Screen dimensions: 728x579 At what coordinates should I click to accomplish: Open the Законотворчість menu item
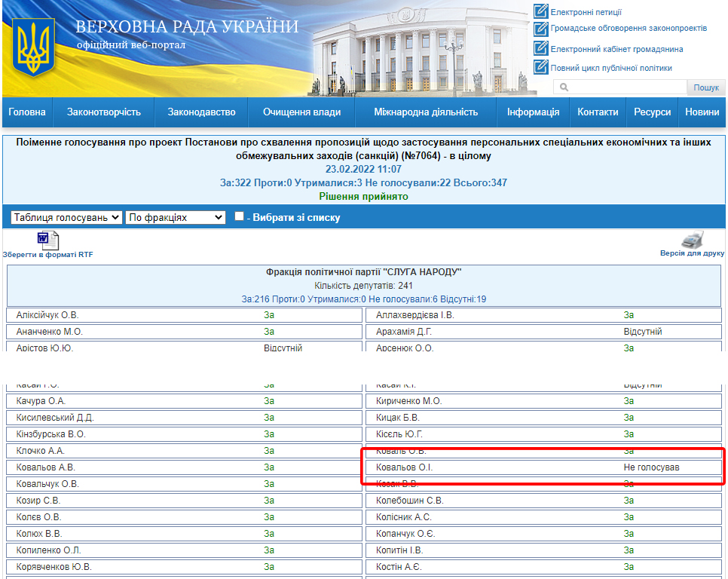[104, 112]
